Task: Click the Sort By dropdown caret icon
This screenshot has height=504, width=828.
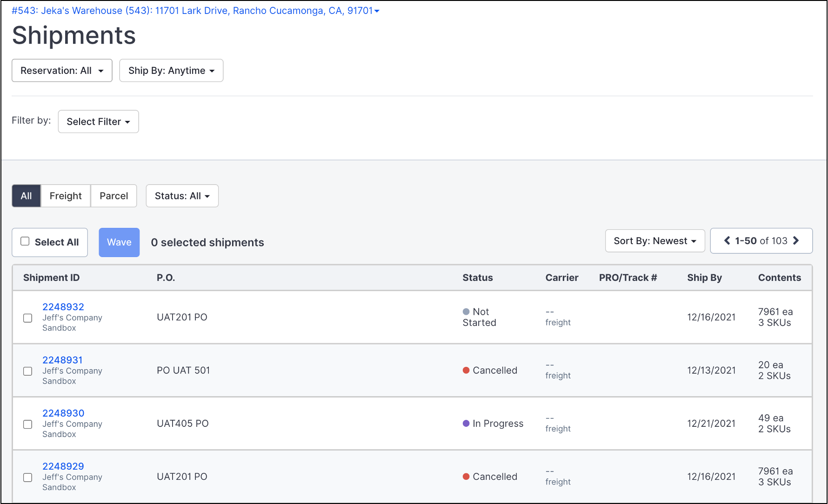Action: click(x=694, y=241)
